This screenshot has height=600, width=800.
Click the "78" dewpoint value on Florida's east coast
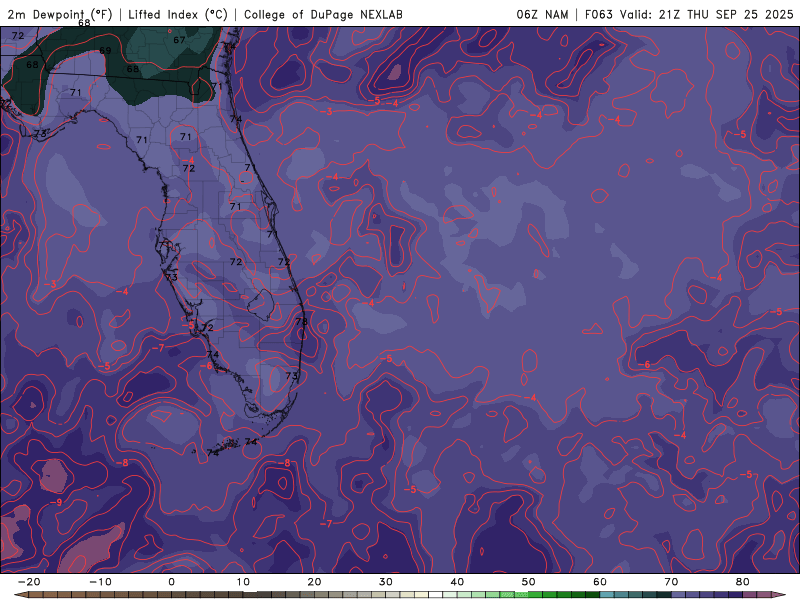(302, 321)
